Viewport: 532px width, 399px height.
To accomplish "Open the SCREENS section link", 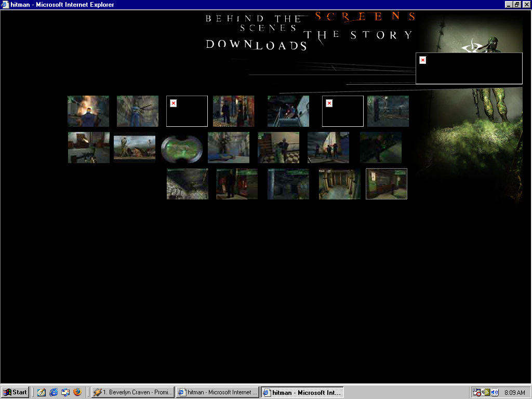I will click(x=365, y=17).
